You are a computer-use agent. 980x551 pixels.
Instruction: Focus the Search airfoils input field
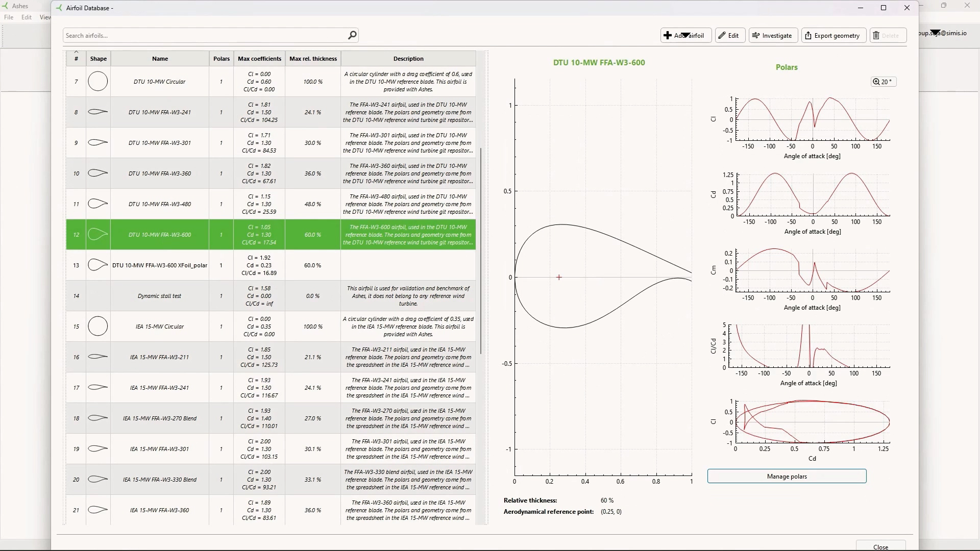click(x=204, y=35)
